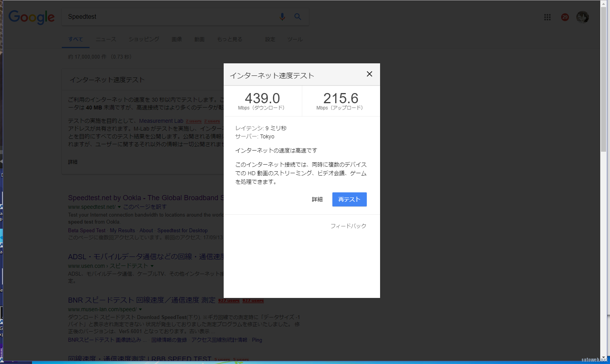Open Speedtest.net by Ookla result

coord(146,198)
